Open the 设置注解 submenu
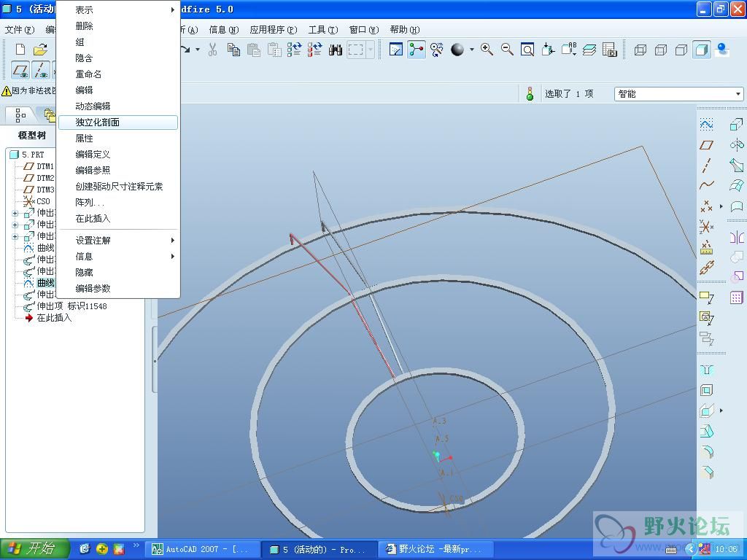The width and height of the screenshot is (747, 560). pyautogui.click(x=118, y=241)
